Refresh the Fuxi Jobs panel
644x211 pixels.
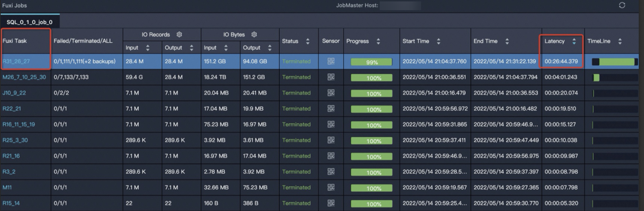click(x=622, y=5)
